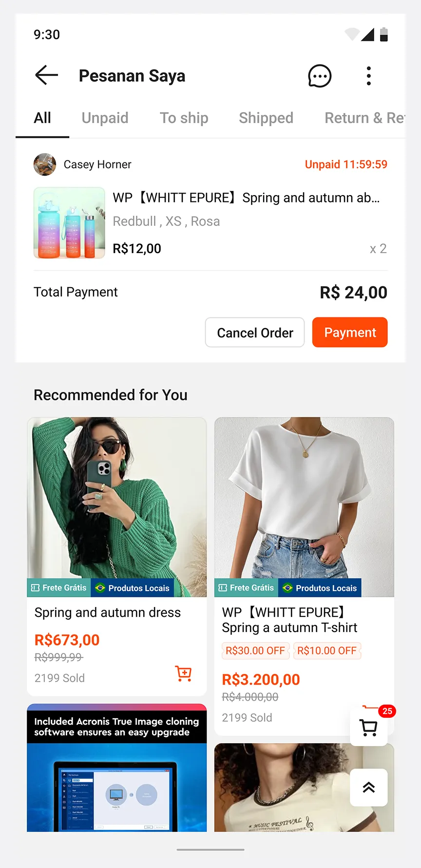The height and width of the screenshot is (868, 421).
Task: Add Spring and autumn dress to cart
Action: [x=184, y=673]
